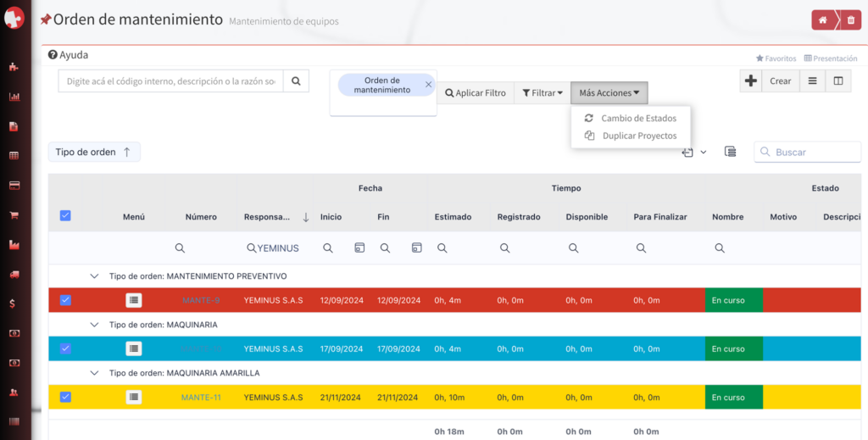Select Duplicar Proyectos menu option
Image resolution: width=868 pixels, height=440 pixels.
[639, 136]
